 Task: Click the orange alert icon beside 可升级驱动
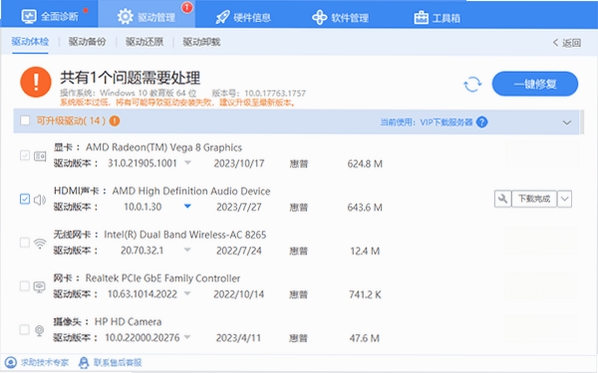(114, 121)
